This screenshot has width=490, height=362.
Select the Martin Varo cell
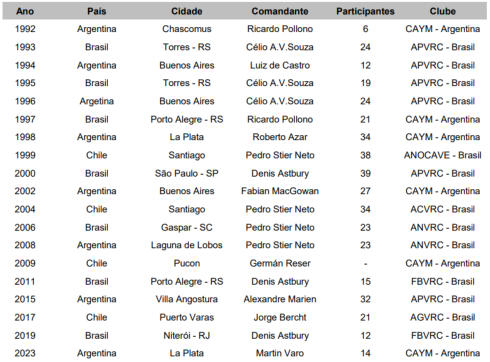point(280,353)
